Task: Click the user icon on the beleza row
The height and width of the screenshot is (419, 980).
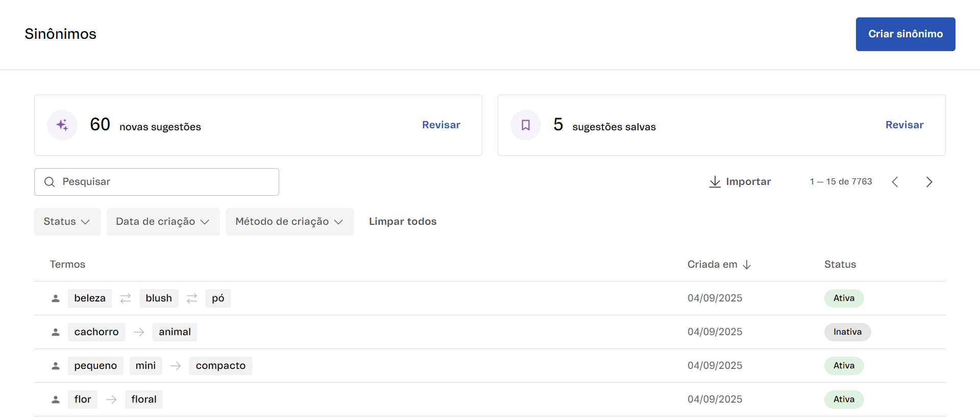Action: 56,298
